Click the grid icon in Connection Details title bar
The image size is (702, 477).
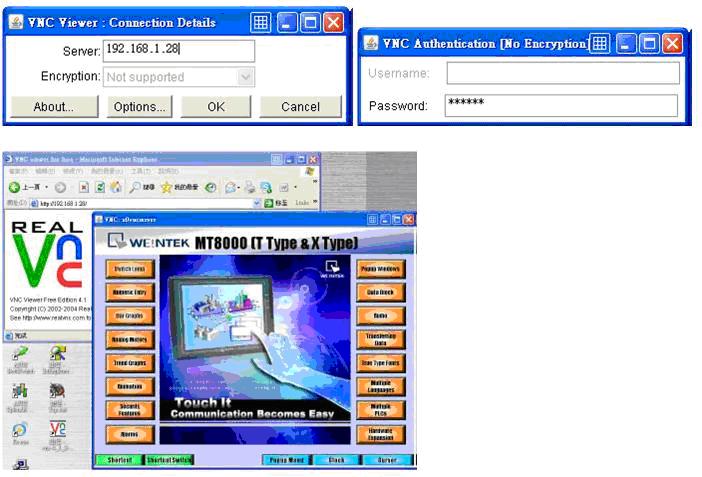click(x=261, y=22)
